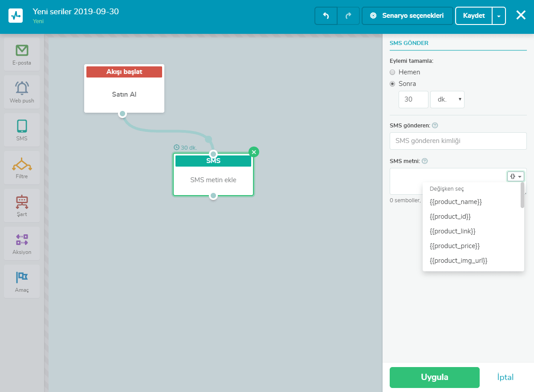The width and height of the screenshot is (534, 392).
Task: Insert the {{product_link}} variable
Action: (x=452, y=231)
